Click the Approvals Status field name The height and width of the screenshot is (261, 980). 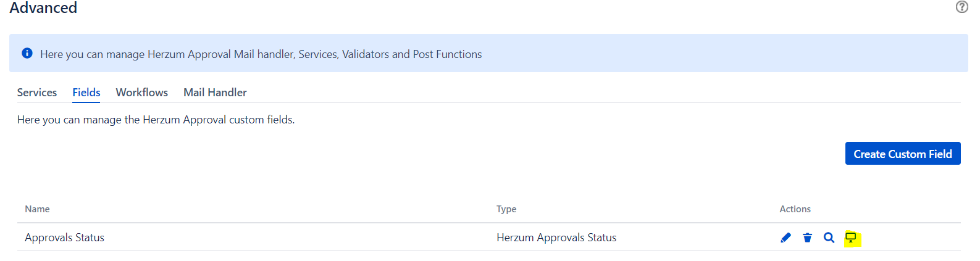click(x=64, y=238)
